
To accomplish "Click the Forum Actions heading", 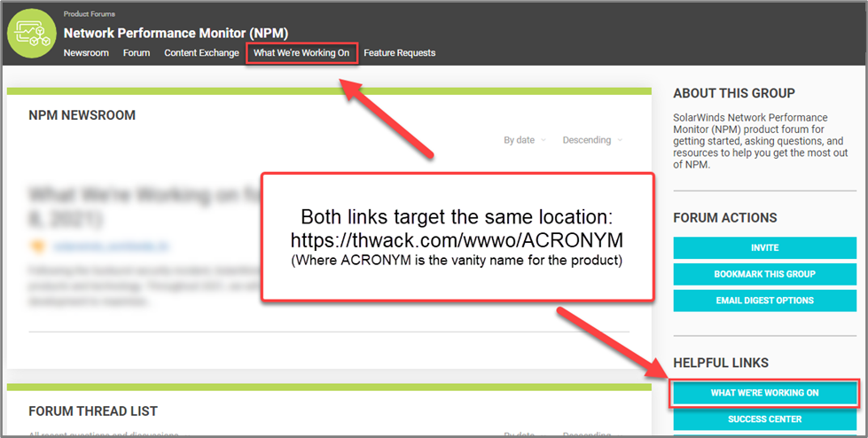I will pos(725,218).
